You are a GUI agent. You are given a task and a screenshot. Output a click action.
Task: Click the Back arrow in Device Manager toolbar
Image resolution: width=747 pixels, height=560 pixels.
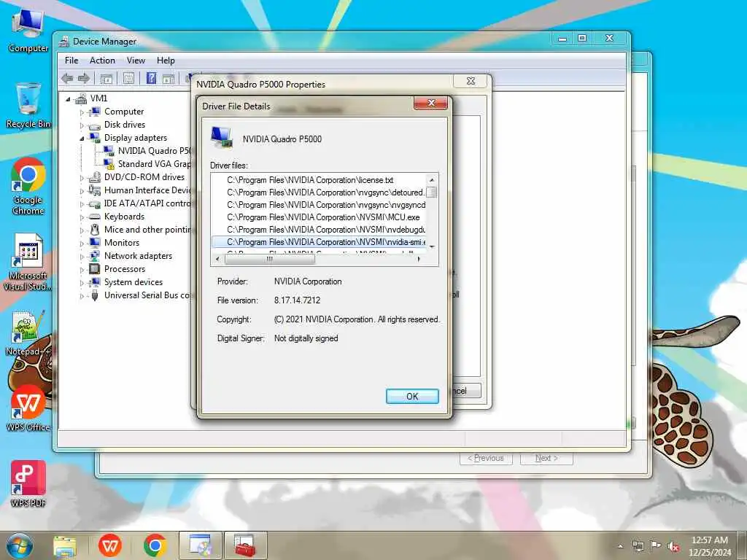pyautogui.click(x=68, y=79)
